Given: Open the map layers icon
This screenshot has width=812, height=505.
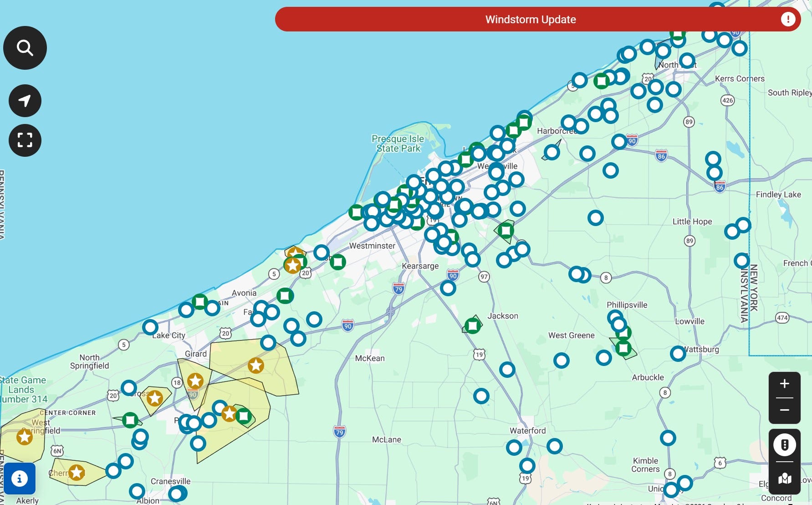Looking at the screenshot, I should [785, 479].
